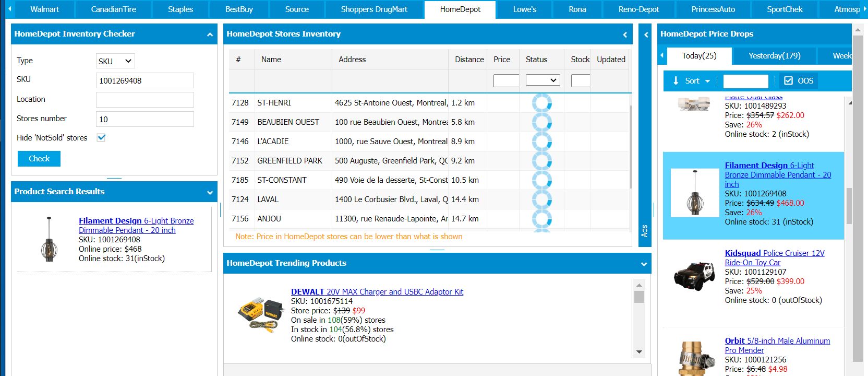Open the Status filter dropdown

(543, 80)
